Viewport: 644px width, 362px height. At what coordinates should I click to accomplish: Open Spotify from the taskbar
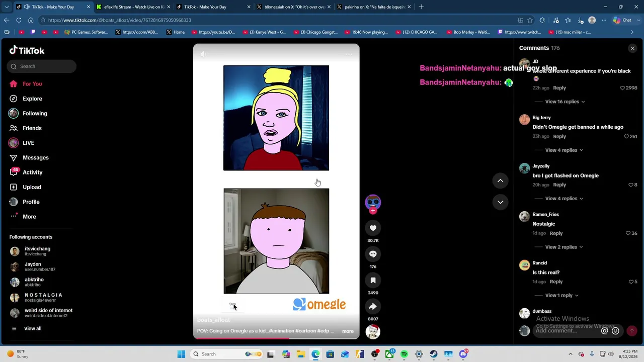404,354
